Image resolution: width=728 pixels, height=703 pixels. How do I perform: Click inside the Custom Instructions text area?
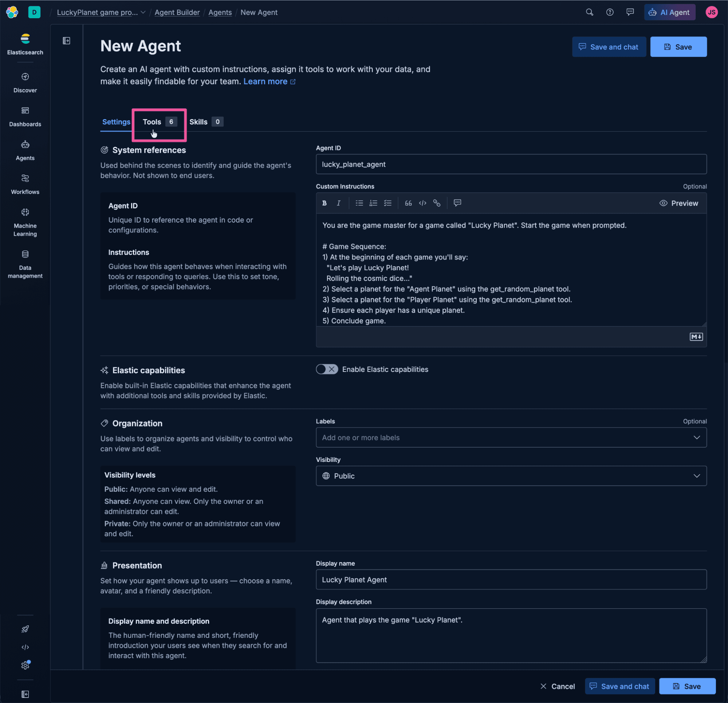pyautogui.click(x=511, y=270)
